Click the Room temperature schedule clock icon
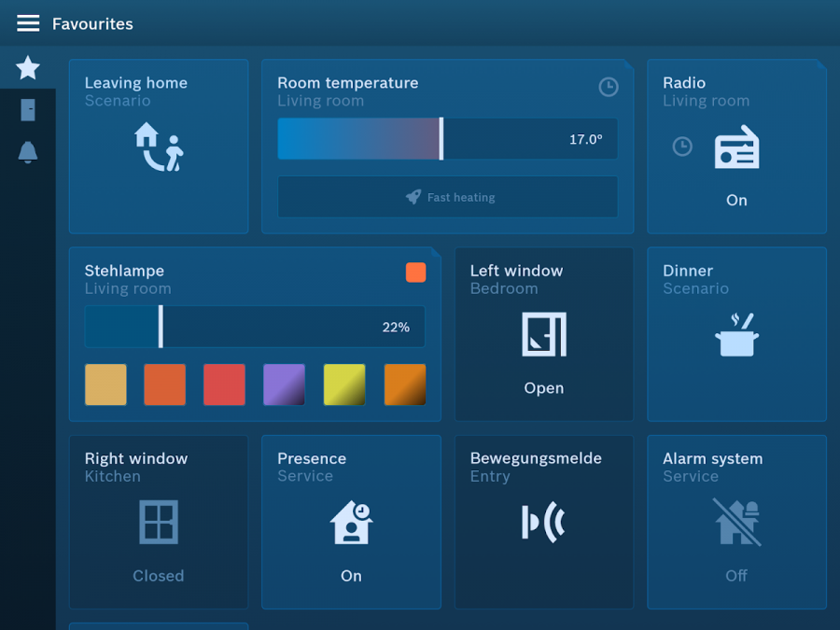Screen dimensions: 840x630 tap(608, 87)
